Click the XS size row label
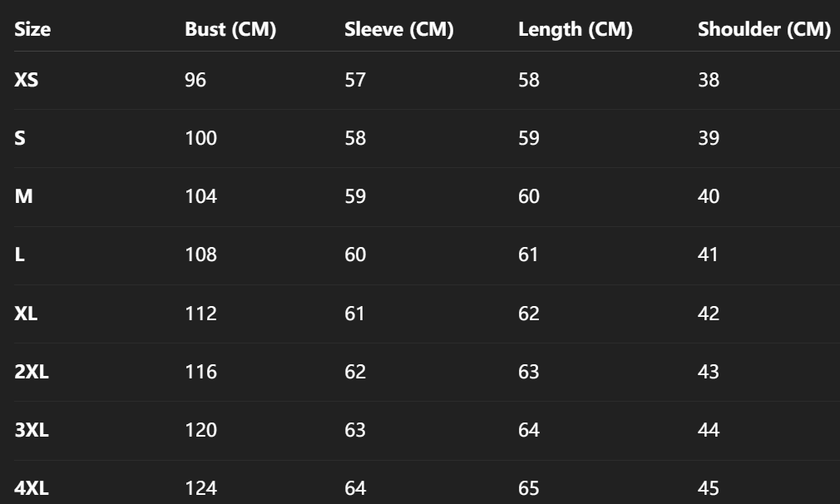 27,80
